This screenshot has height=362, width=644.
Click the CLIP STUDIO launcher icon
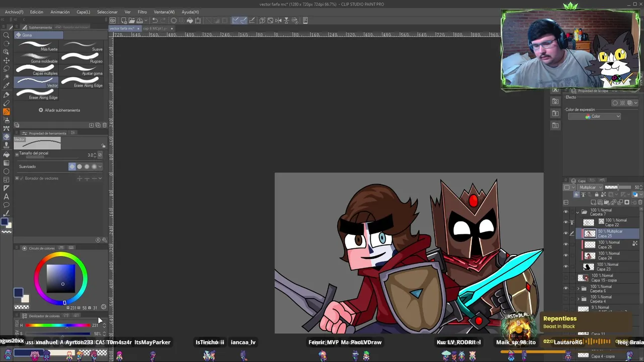[x=113, y=21]
